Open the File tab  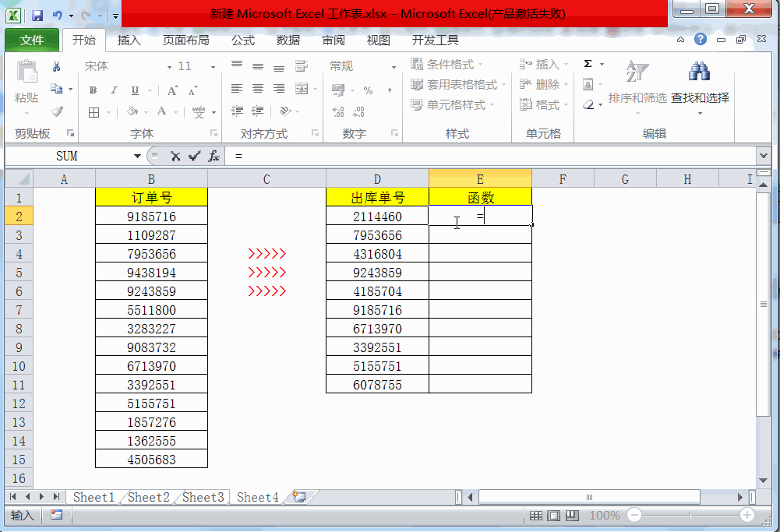(32, 41)
